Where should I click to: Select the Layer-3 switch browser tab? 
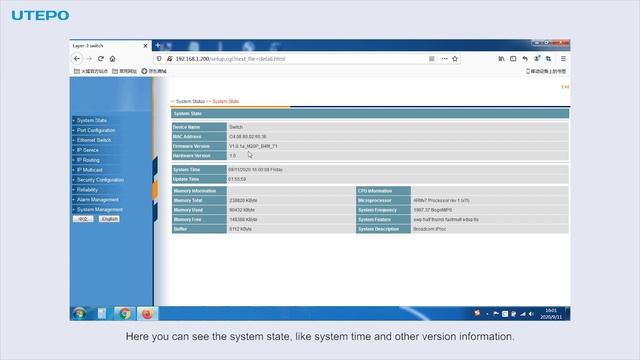(x=110, y=46)
